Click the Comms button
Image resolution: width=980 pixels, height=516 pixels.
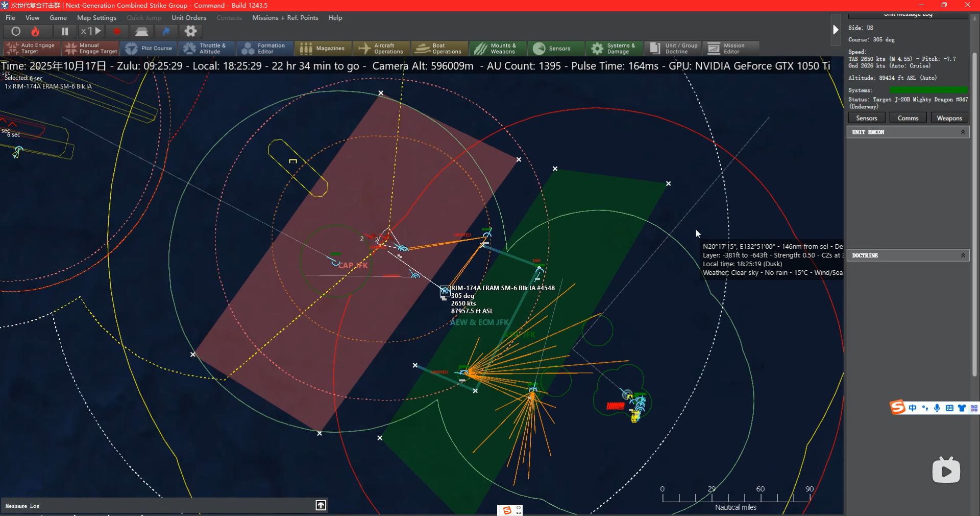(908, 118)
